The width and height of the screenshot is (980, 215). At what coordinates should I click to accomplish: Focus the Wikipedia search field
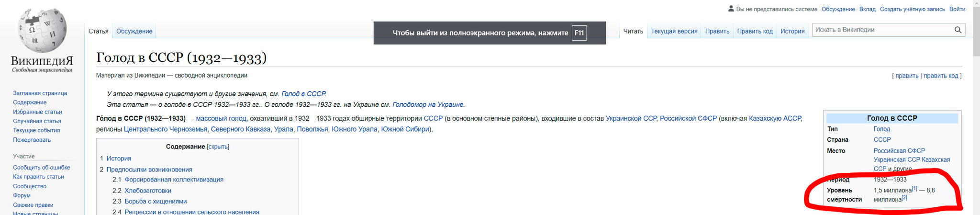point(883,30)
